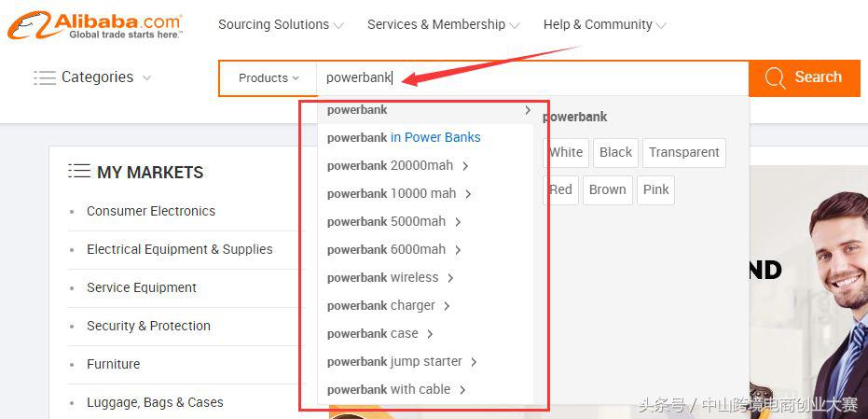Choose the Black color filter

pos(615,152)
